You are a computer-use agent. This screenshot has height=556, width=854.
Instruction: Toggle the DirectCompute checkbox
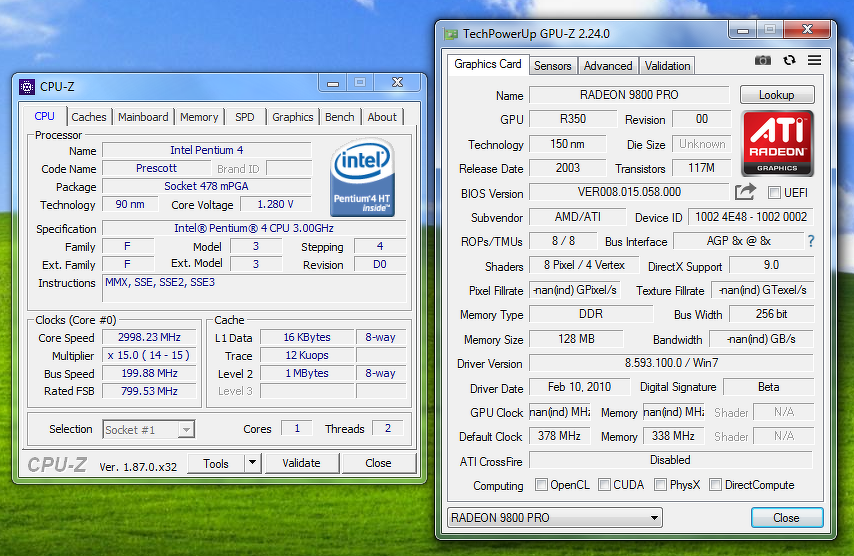716,485
